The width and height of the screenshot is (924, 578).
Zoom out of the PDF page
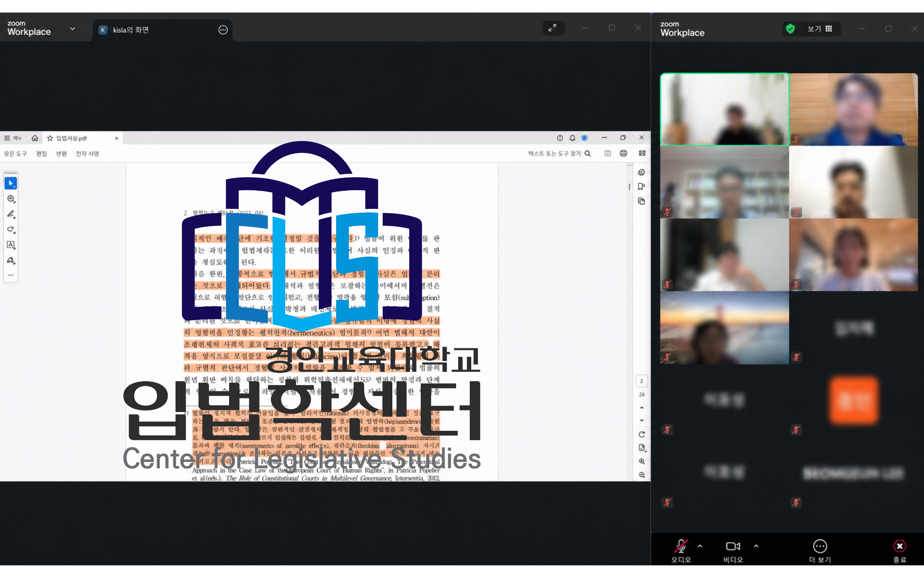[642, 475]
